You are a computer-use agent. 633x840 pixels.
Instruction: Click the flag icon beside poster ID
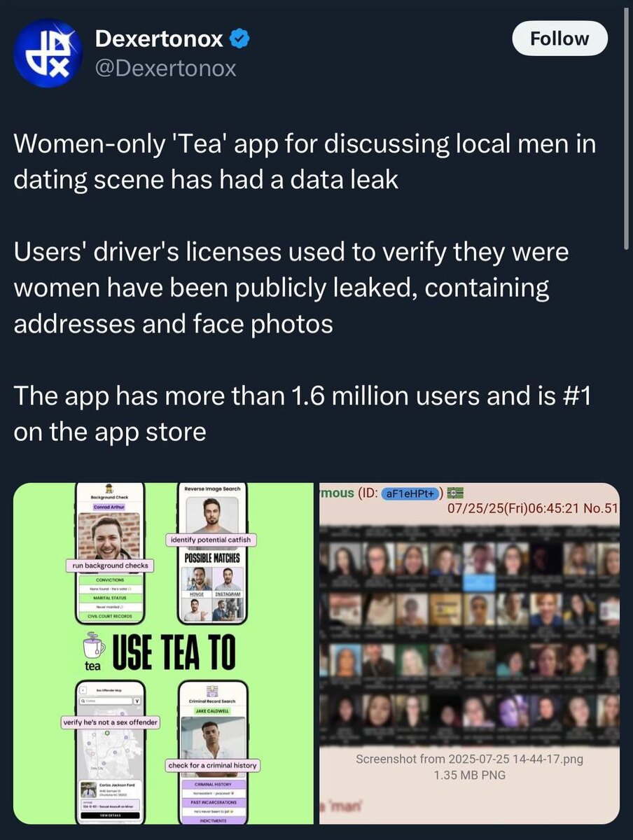[x=457, y=493]
